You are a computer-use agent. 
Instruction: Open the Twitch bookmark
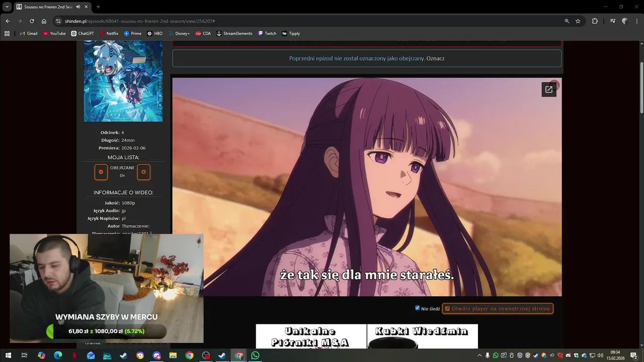coord(267,34)
